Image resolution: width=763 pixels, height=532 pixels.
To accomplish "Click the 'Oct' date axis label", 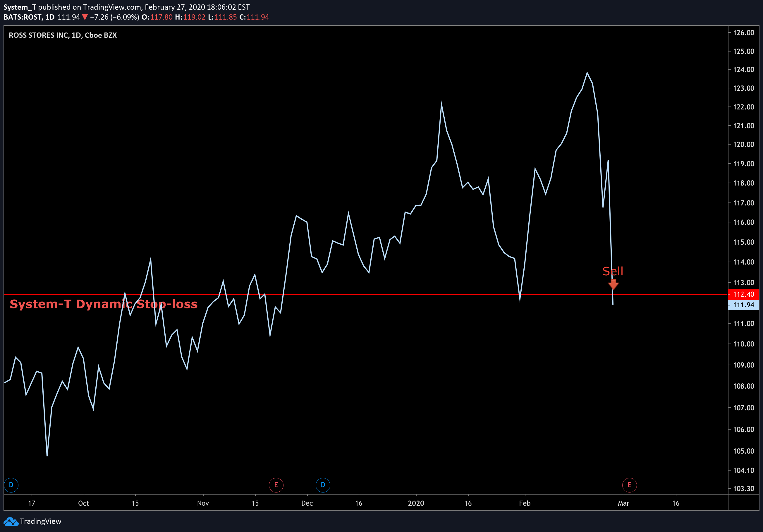I will coord(83,503).
